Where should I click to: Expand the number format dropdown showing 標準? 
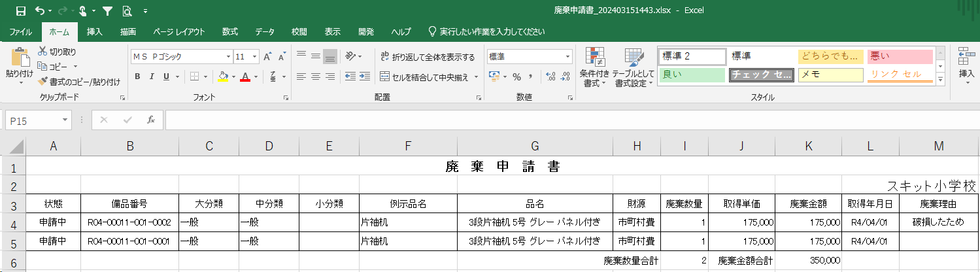pos(567,57)
